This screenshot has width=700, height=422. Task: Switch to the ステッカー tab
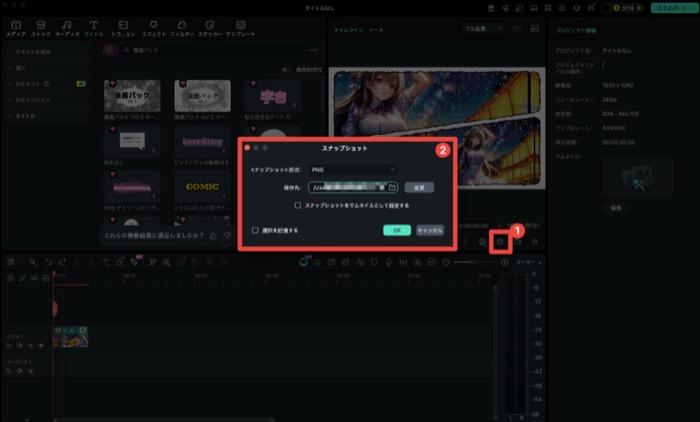tap(210, 28)
